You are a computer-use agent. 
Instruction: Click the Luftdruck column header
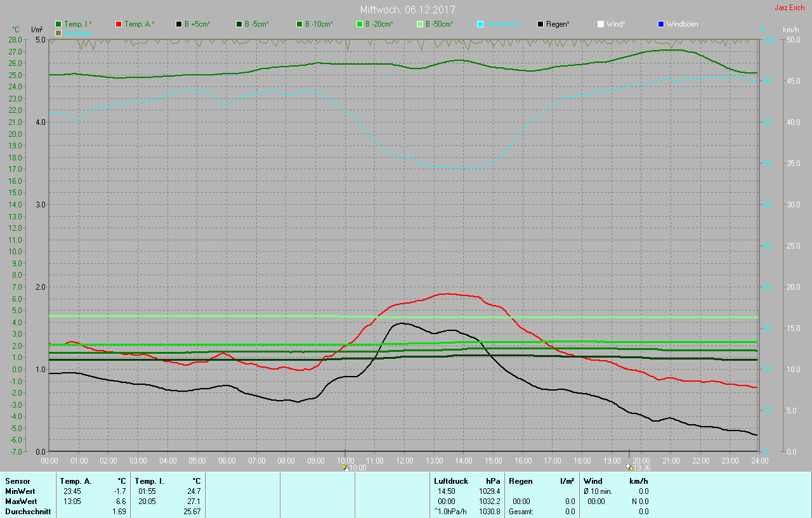tap(451, 481)
